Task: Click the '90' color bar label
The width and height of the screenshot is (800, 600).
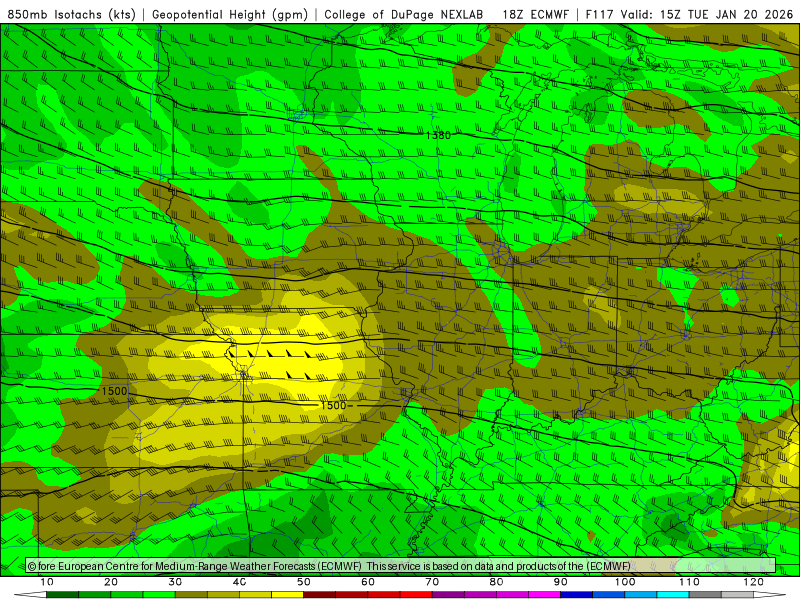Action: click(x=561, y=582)
